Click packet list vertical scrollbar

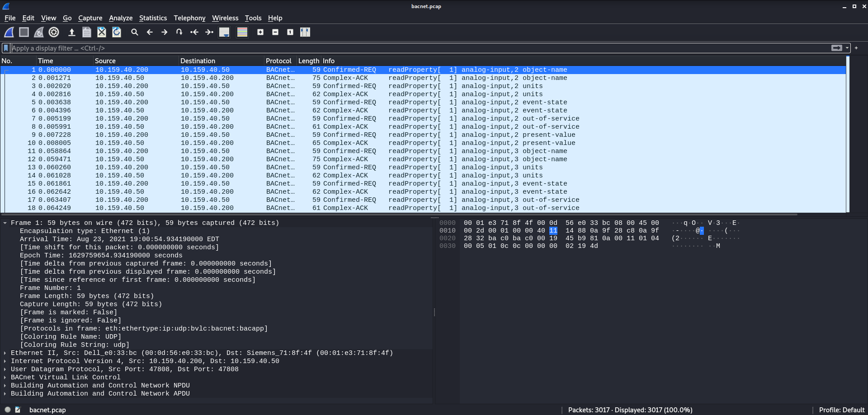(x=848, y=134)
